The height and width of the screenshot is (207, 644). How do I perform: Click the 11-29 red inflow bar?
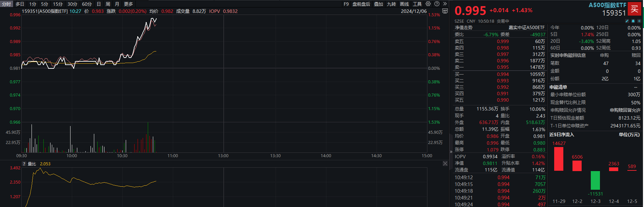(559, 159)
